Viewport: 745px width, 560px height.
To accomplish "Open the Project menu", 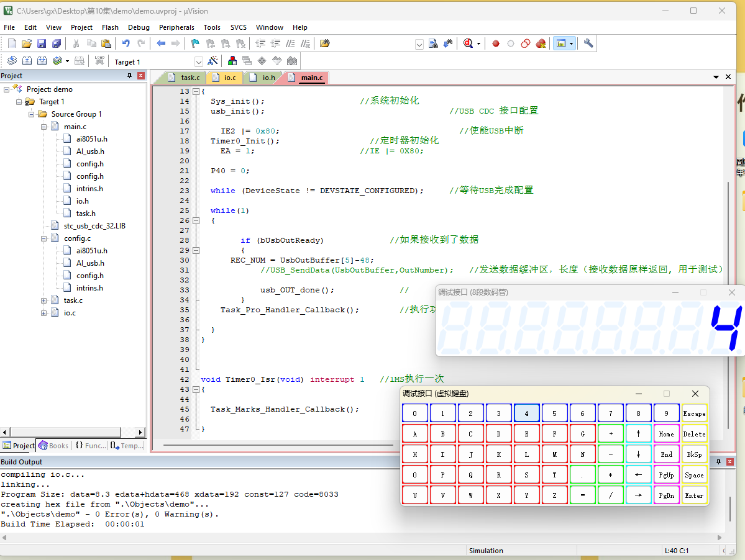I will pos(82,27).
